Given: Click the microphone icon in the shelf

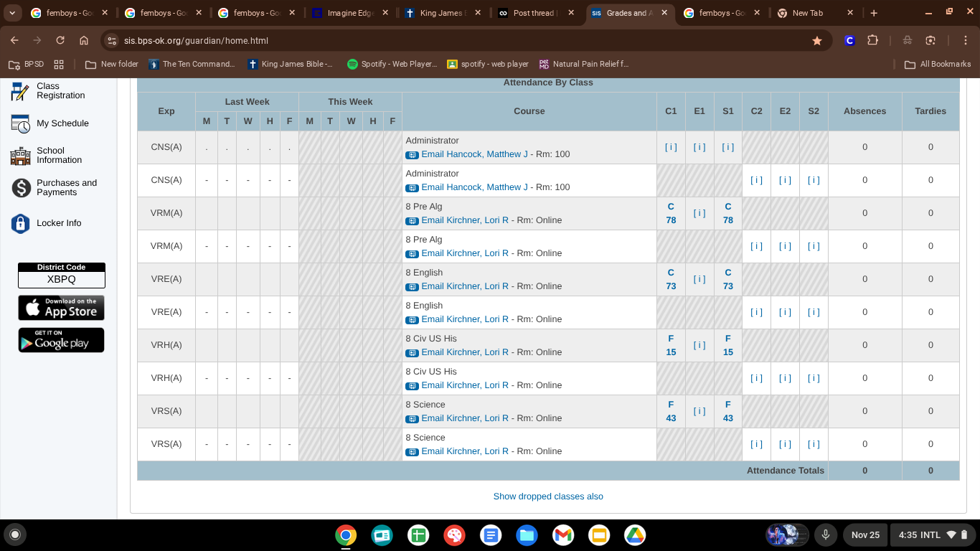Looking at the screenshot, I should 826,535.
